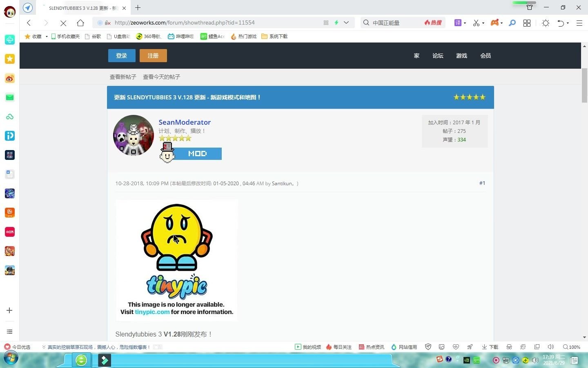The image size is (588, 368).
Task: Click the rocket accelerate icon in status bar
Action: click(470, 347)
